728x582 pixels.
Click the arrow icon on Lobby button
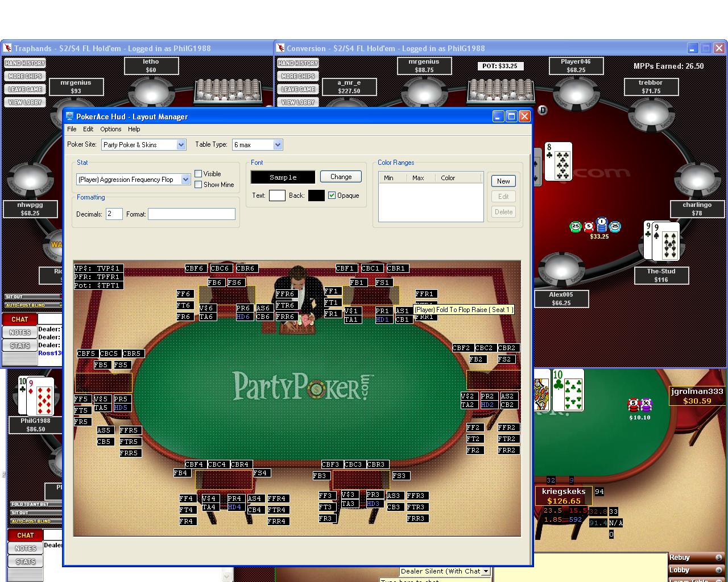[718, 570]
